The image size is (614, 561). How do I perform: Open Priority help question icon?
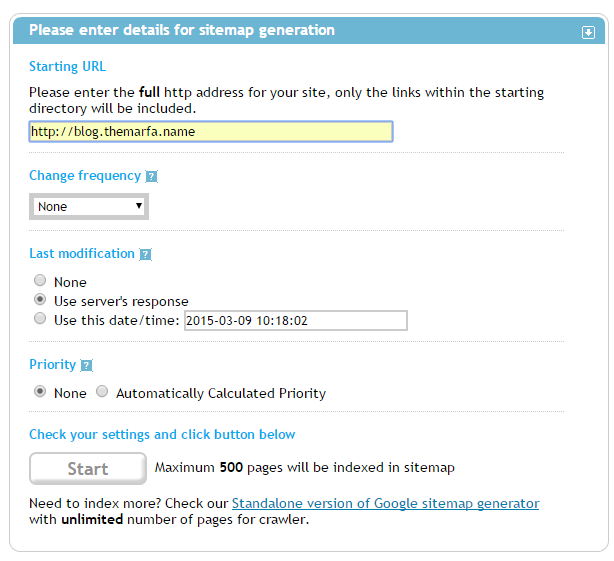point(86,365)
